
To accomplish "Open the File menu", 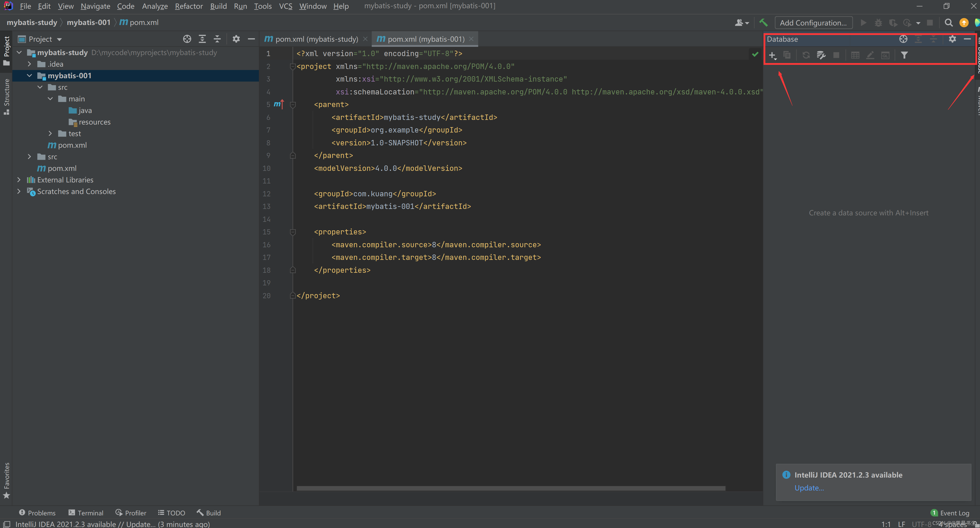I will pyautogui.click(x=25, y=6).
